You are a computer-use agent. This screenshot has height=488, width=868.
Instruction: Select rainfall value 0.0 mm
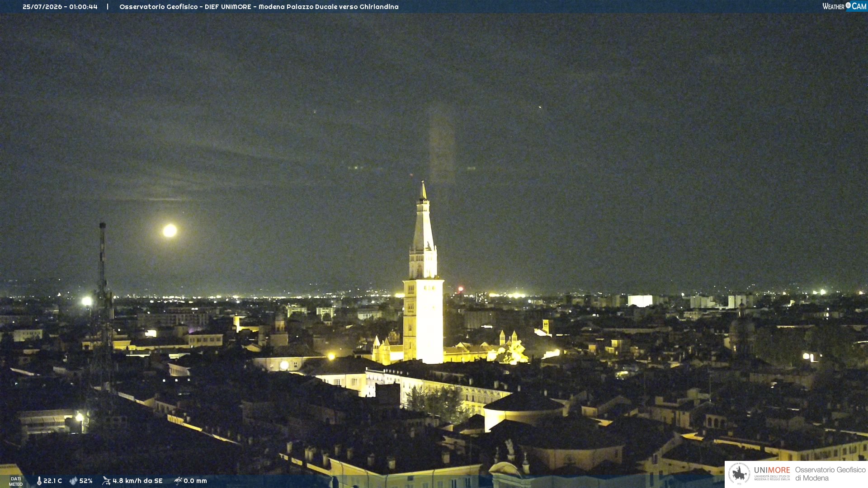pos(195,481)
